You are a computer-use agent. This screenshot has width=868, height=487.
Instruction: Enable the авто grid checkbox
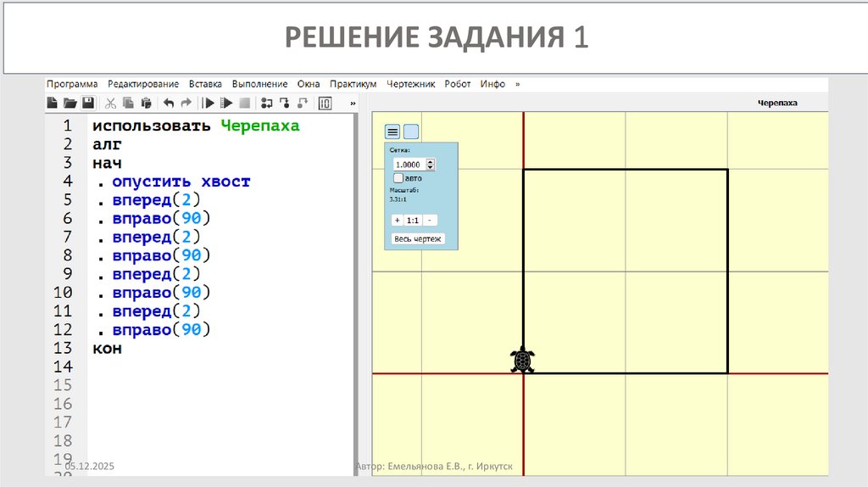point(398,178)
